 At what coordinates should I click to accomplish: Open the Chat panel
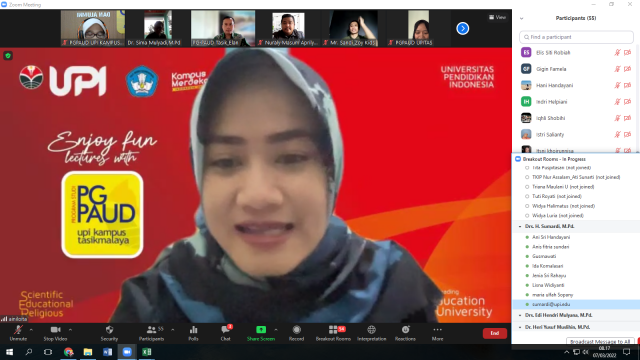coord(225,333)
